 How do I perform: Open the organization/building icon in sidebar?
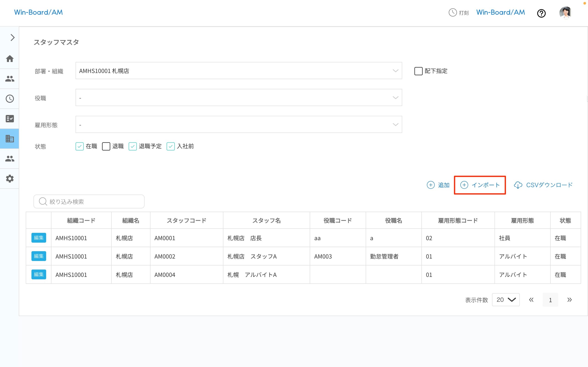10,139
